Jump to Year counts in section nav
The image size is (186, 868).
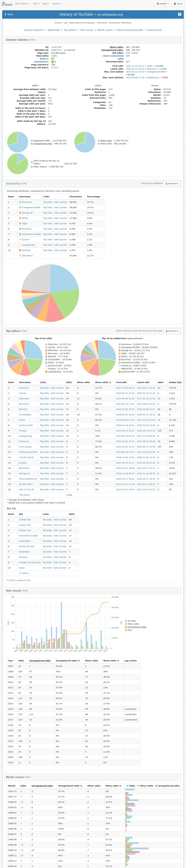(x=87, y=30)
